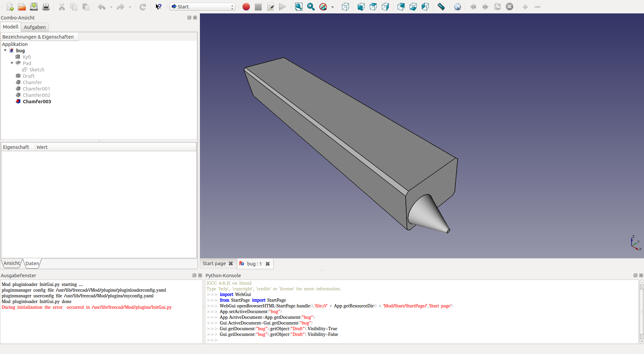Switch to the bug : 1 document tab
Screen dimensions: 644x354
click(x=254, y=264)
